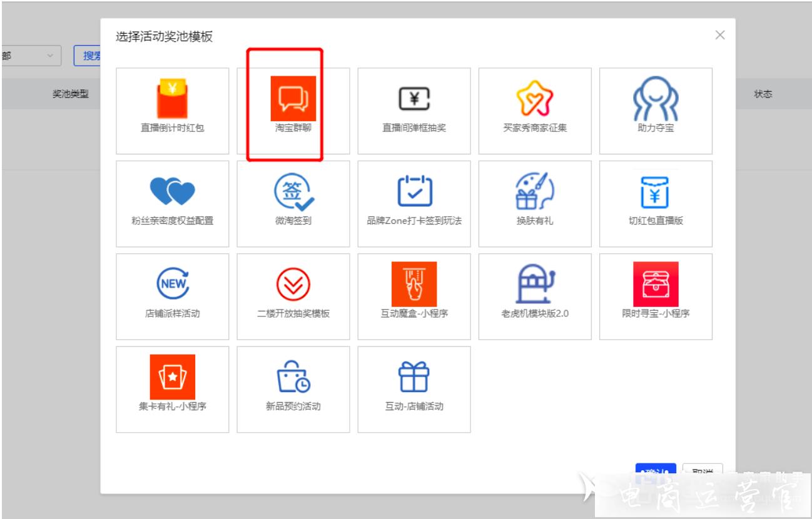Click the 直播间弹框抽奖 label text
Viewport: 812px width, 519px height.
click(x=414, y=129)
